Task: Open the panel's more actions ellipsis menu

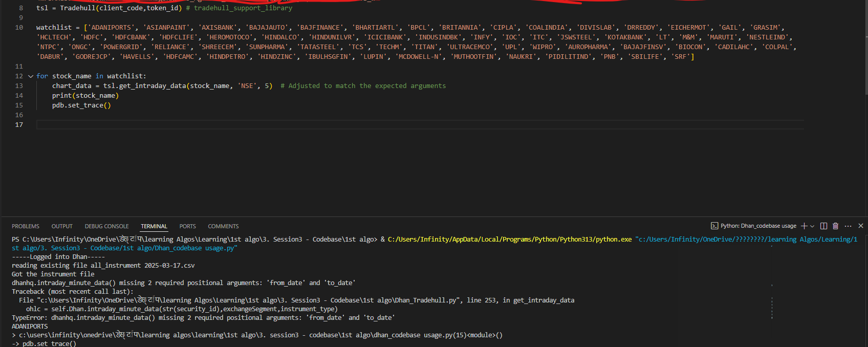Action: click(848, 226)
